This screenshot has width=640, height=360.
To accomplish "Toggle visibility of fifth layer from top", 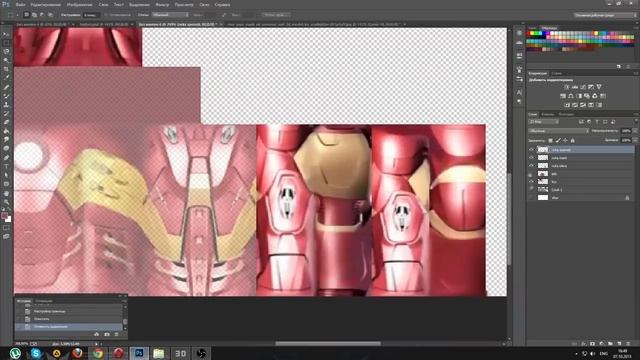I will (x=531, y=182).
